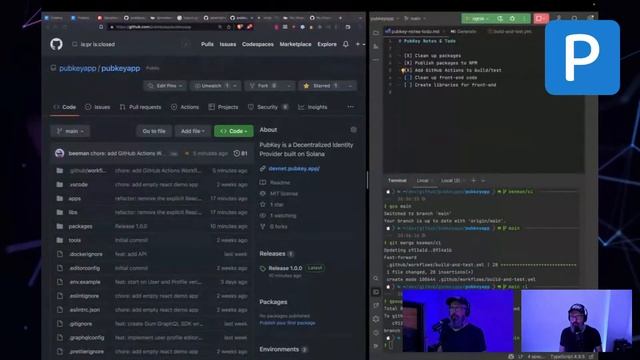Click the IDE project folder sidebar icon

tap(376, 33)
